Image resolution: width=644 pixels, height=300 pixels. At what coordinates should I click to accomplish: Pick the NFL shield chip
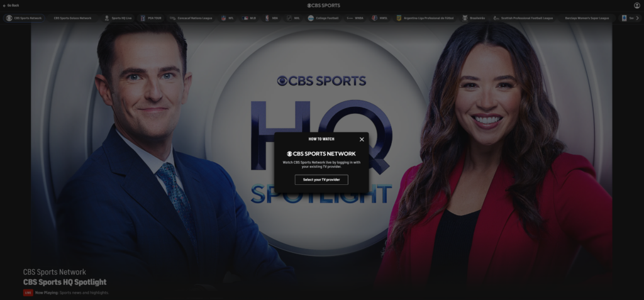228,18
